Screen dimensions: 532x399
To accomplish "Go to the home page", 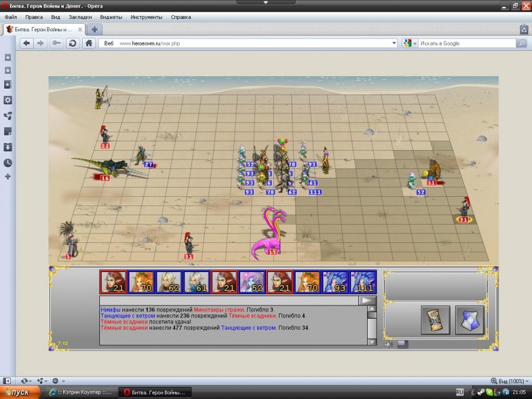I will click(x=89, y=43).
